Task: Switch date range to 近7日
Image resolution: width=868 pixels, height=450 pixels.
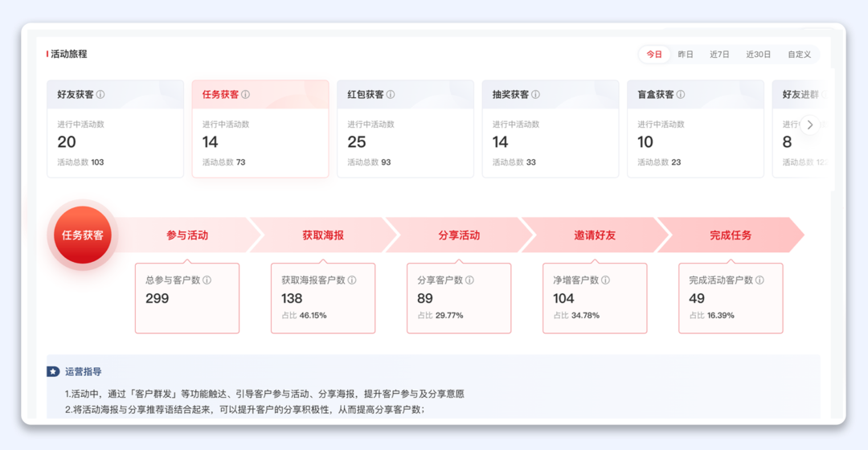Action: [x=719, y=55]
